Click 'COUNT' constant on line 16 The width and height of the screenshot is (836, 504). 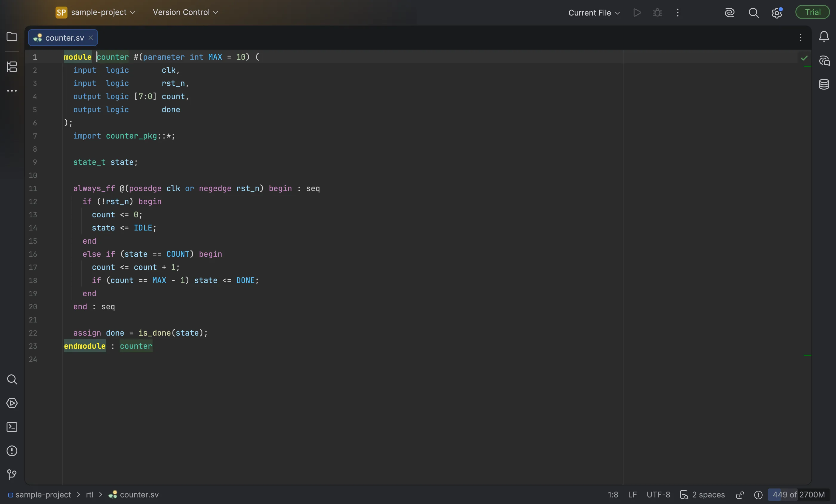coord(178,254)
